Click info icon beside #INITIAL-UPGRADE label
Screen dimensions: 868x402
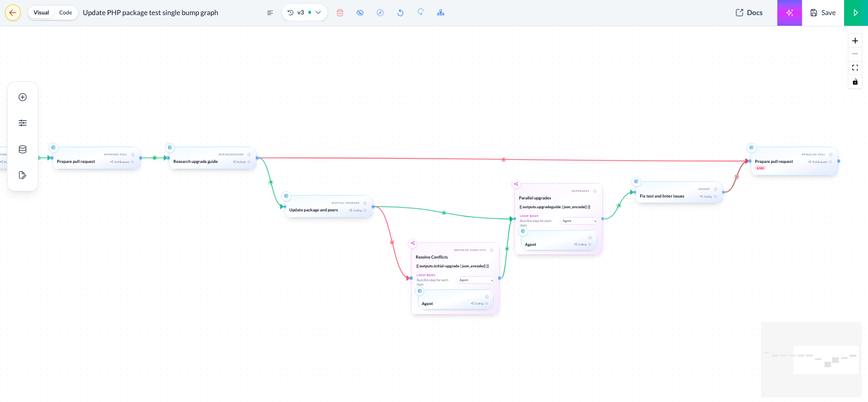365,203
